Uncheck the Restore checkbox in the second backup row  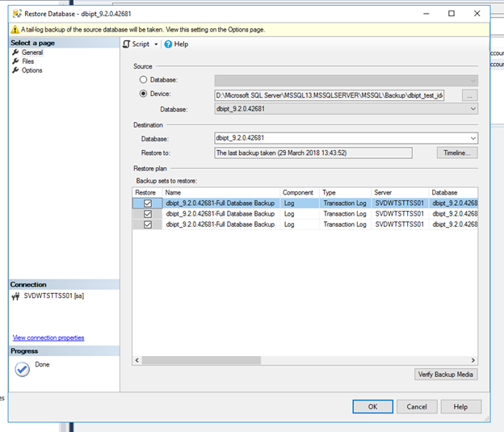148,214
